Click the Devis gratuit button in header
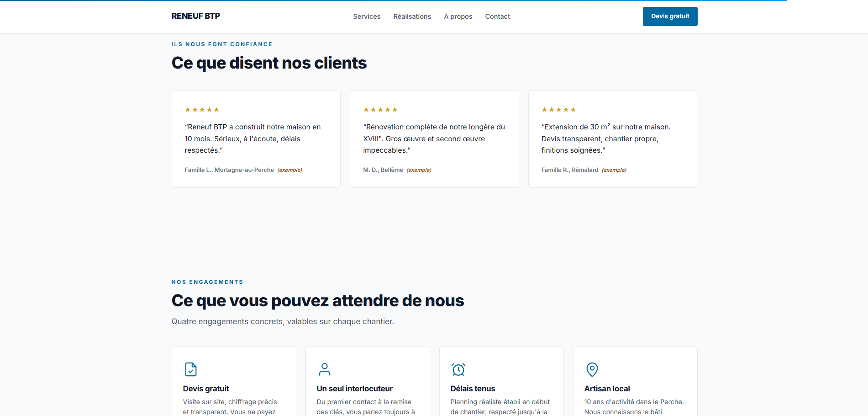Screen dimensions: 868x416 pos(670,16)
